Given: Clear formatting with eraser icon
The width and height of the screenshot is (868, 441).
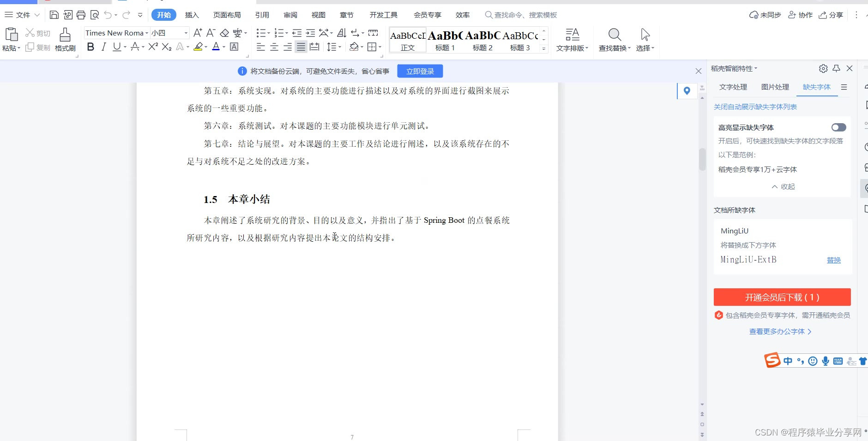Looking at the screenshot, I should (224, 33).
